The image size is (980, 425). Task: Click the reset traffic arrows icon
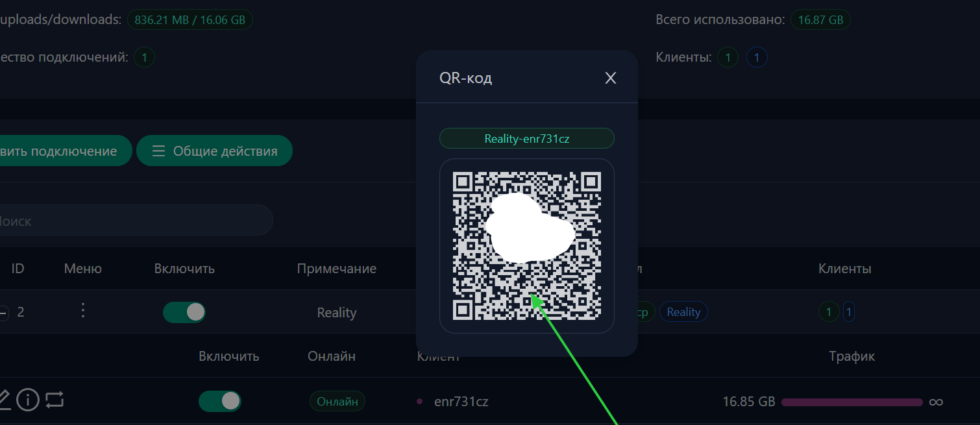(x=55, y=400)
